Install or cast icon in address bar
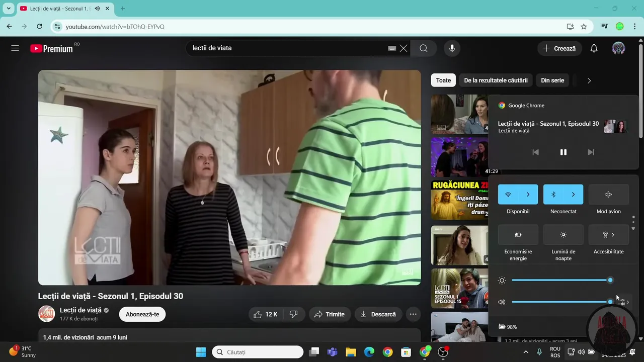The width and height of the screenshot is (644, 362). point(570,26)
